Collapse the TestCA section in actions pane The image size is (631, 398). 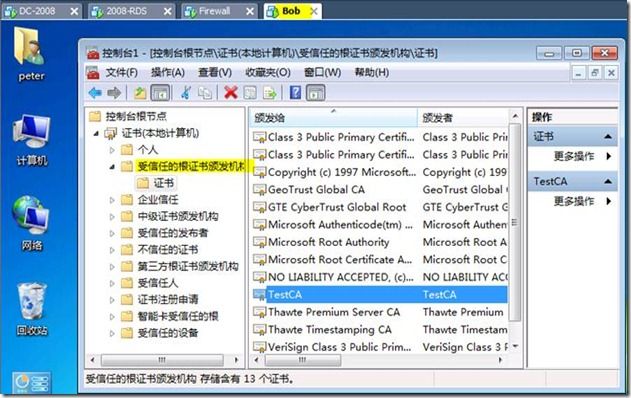(608, 182)
